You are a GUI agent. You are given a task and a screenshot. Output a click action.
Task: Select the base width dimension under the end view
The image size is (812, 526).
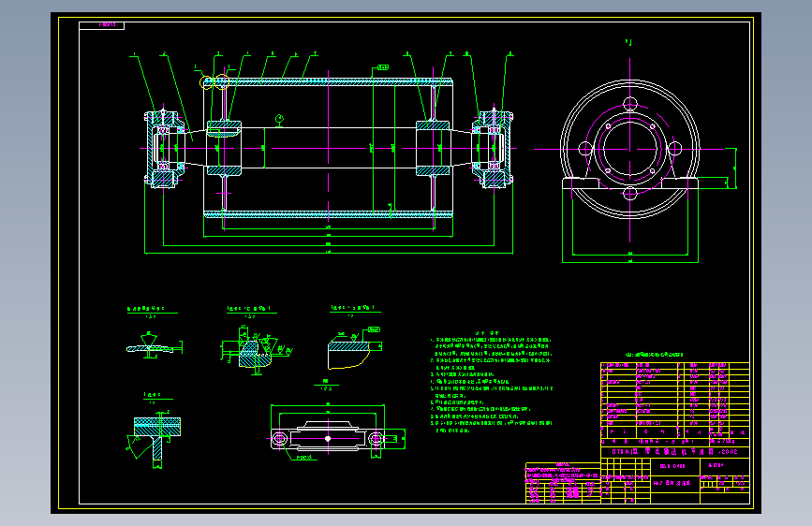629,262
